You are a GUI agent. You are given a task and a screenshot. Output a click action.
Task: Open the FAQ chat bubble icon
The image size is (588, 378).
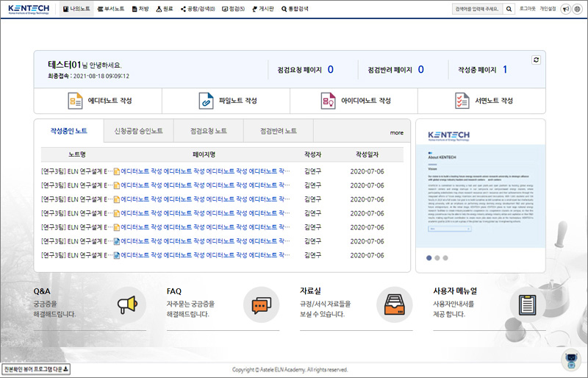tap(261, 304)
